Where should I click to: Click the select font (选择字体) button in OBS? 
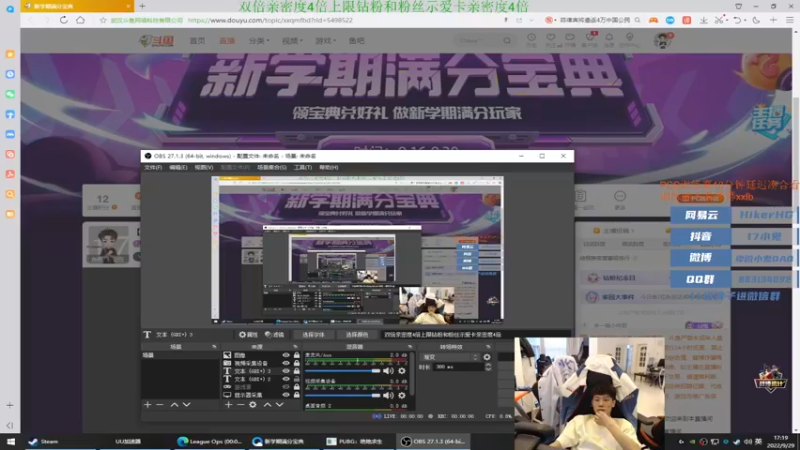pos(313,335)
